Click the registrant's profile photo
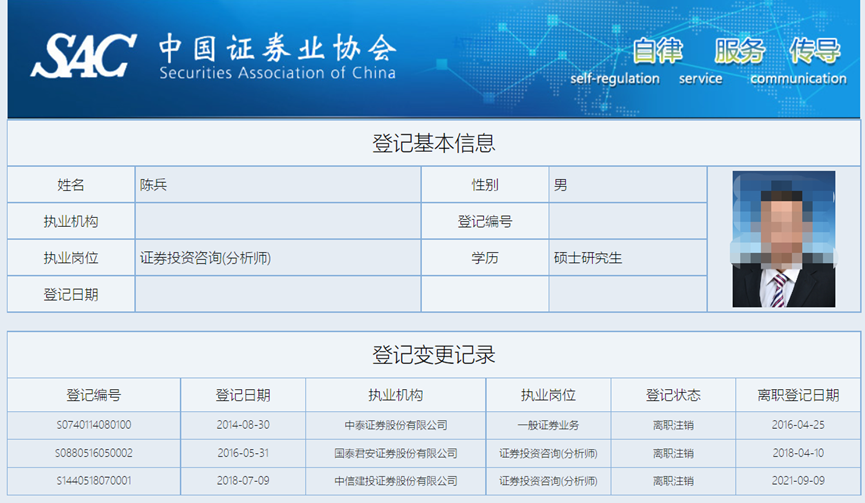The width and height of the screenshot is (865, 503). coord(783,239)
